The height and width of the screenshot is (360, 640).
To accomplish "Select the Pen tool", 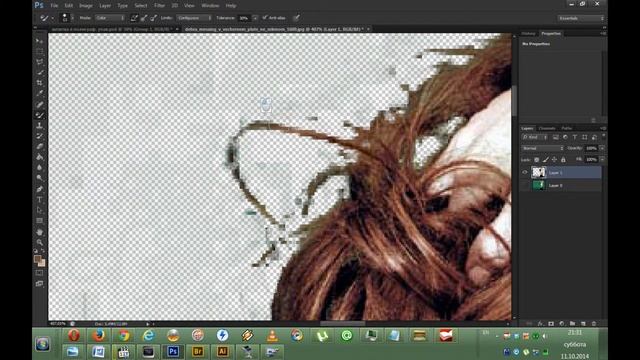I will click(40, 189).
